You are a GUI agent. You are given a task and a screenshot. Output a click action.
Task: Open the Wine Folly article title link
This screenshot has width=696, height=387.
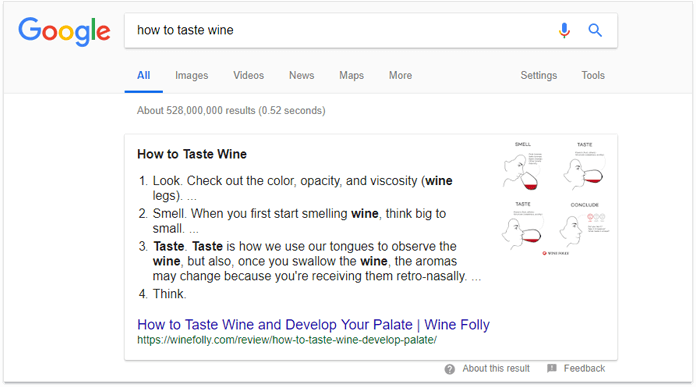(x=313, y=324)
